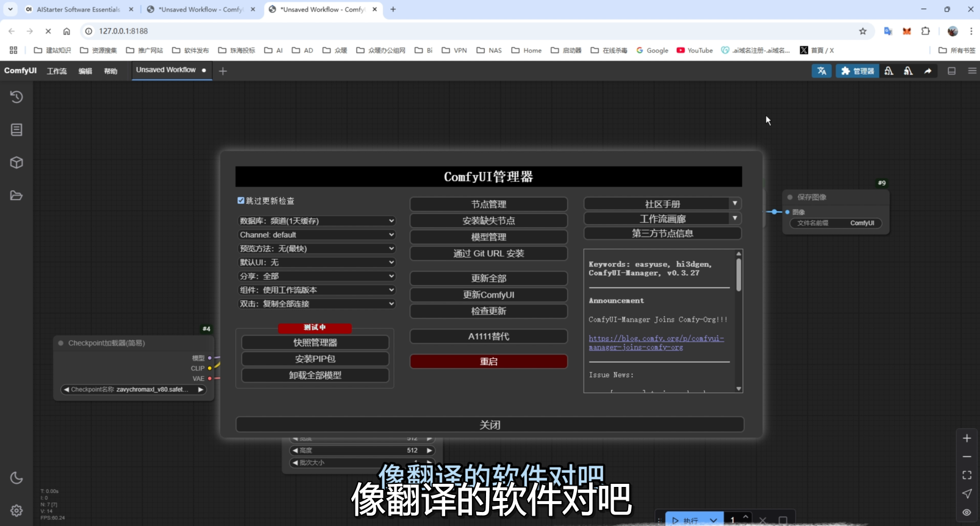Click 更新全部 button
Viewport: 980px width, 526px height.
[x=488, y=278]
